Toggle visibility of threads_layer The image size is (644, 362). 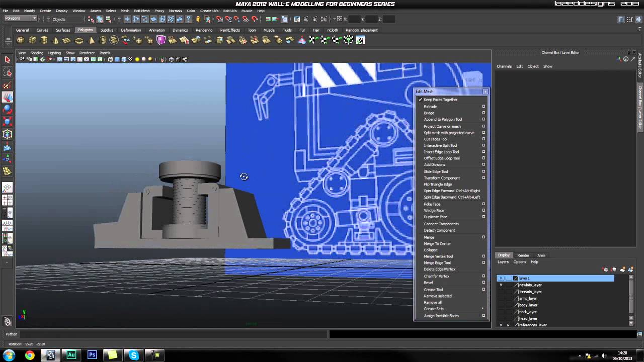pos(501,292)
